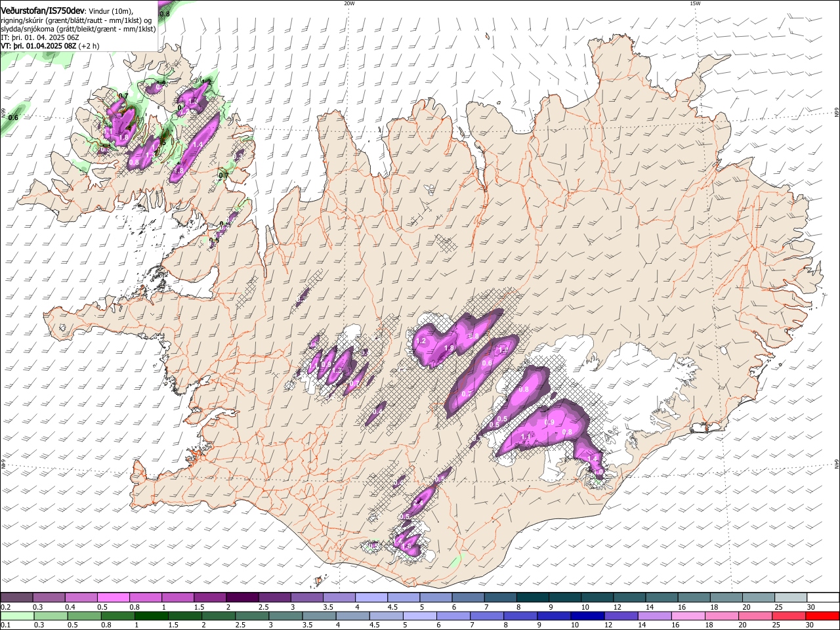The image size is (840, 630).
Task: Pick the violet bottom-row swatch at 12
Action: tap(620, 616)
